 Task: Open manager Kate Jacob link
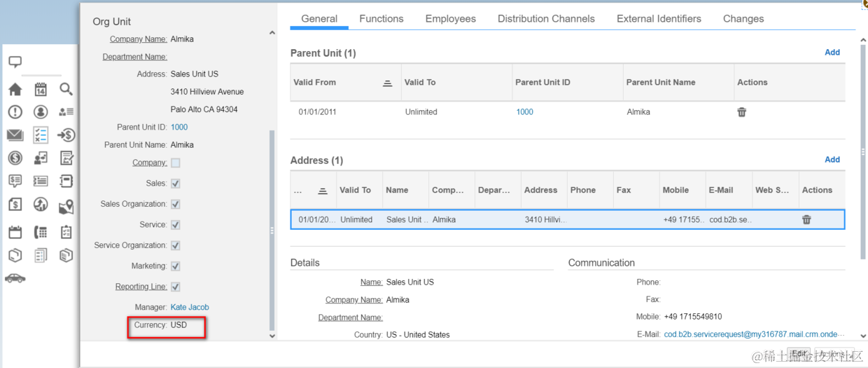coord(190,308)
